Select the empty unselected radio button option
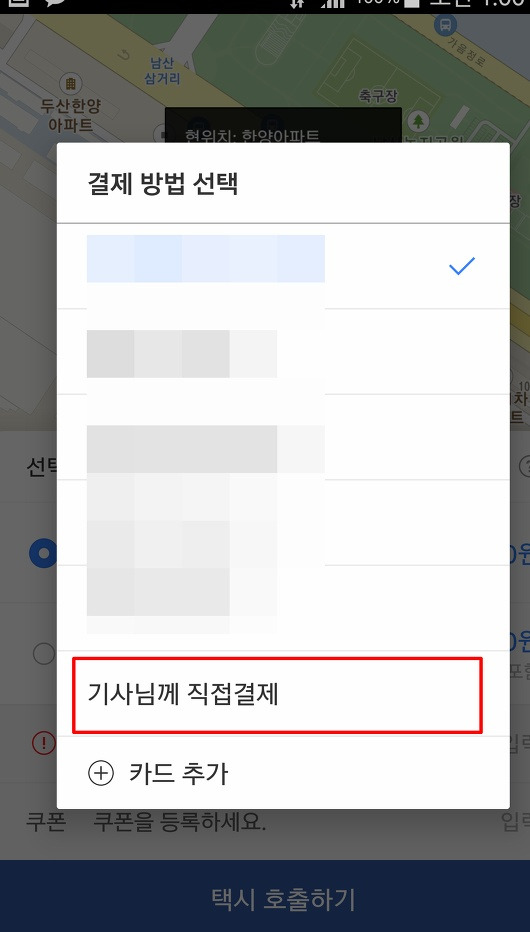The width and height of the screenshot is (530, 932). click(44, 653)
